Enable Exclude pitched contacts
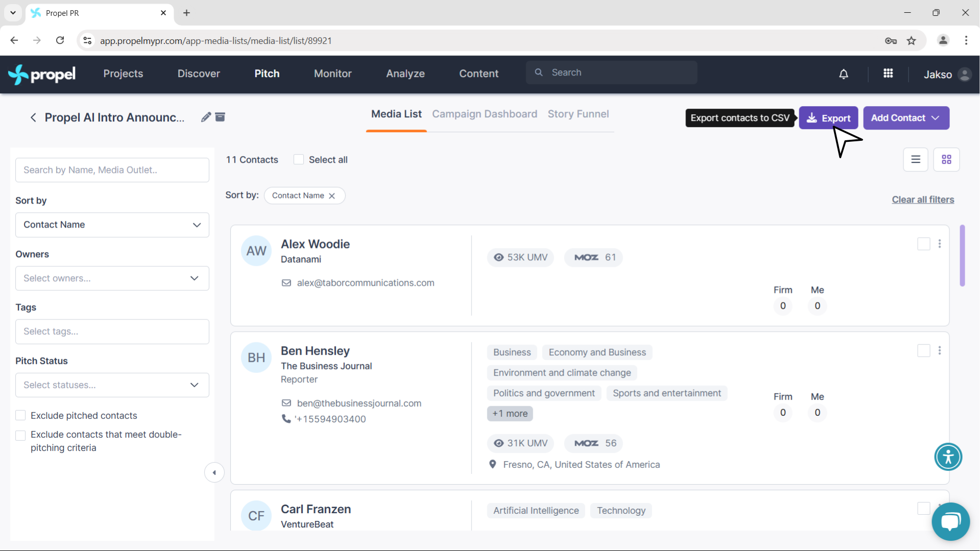This screenshot has height=551, width=980. (x=20, y=415)
